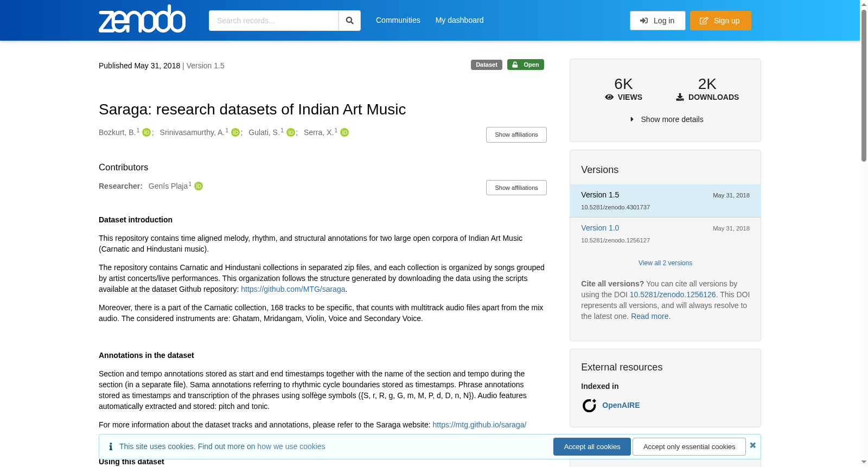This screenshot has width=868, height=467.
Task: Open DOI 10.5281/zenodo.1256126 link
Action: [x=673, y=295]
